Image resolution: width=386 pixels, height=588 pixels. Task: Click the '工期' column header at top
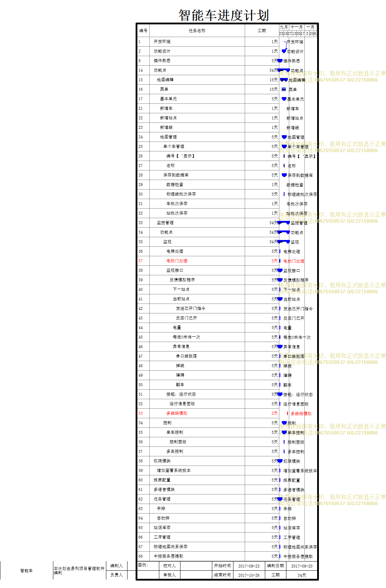click(262, 31)
